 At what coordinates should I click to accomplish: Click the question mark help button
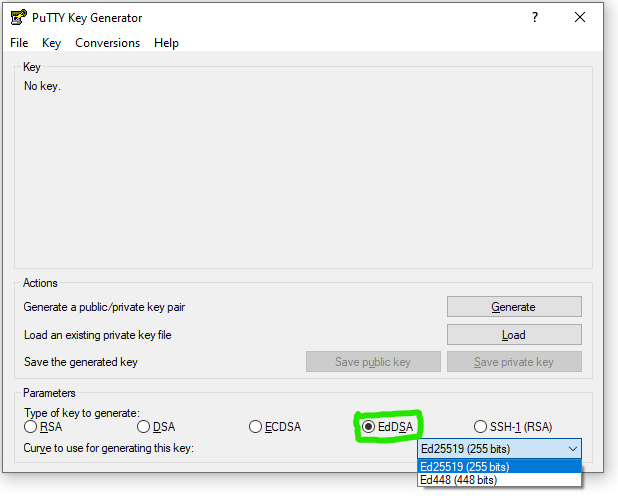tap(534, 17)
